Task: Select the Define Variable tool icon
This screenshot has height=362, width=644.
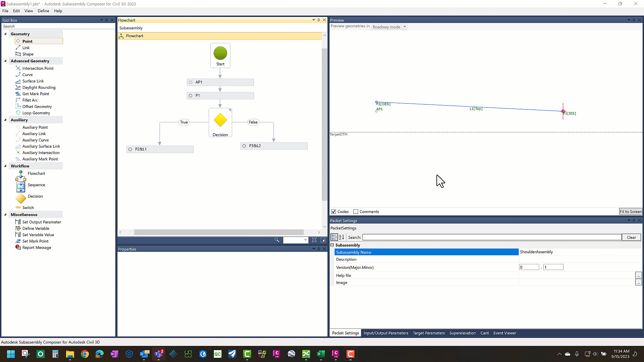Action: (18, 228)
